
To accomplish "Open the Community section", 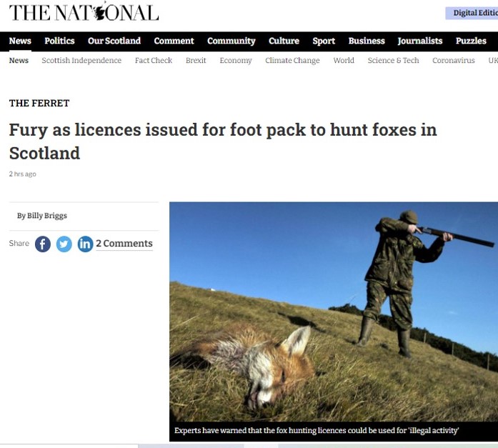I will (231, 41).
